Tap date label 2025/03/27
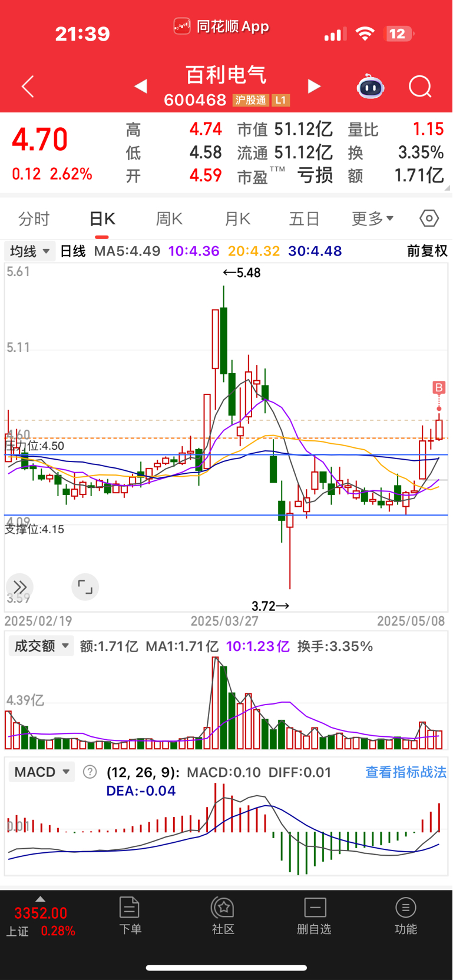Viewport: 453px width, 980px height. [x=224, y=621]
